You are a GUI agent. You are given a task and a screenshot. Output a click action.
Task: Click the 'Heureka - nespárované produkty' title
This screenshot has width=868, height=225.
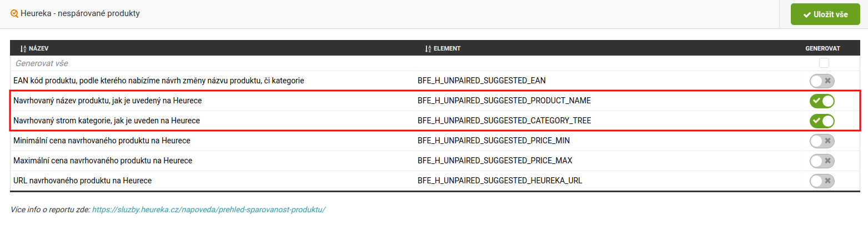point(80,14)
